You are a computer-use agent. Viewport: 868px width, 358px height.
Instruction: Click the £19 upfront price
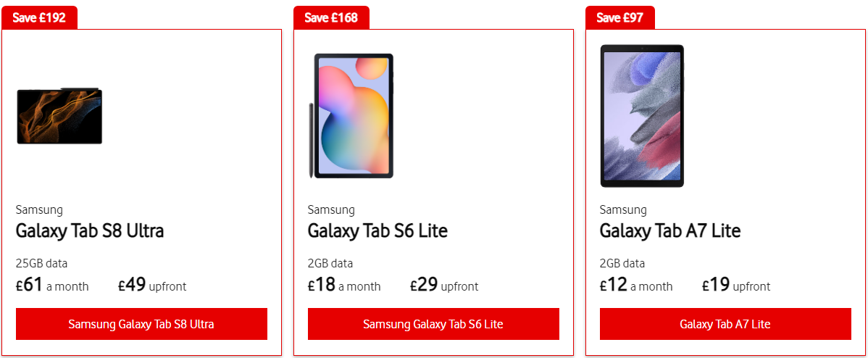click(x=736, y=285)
